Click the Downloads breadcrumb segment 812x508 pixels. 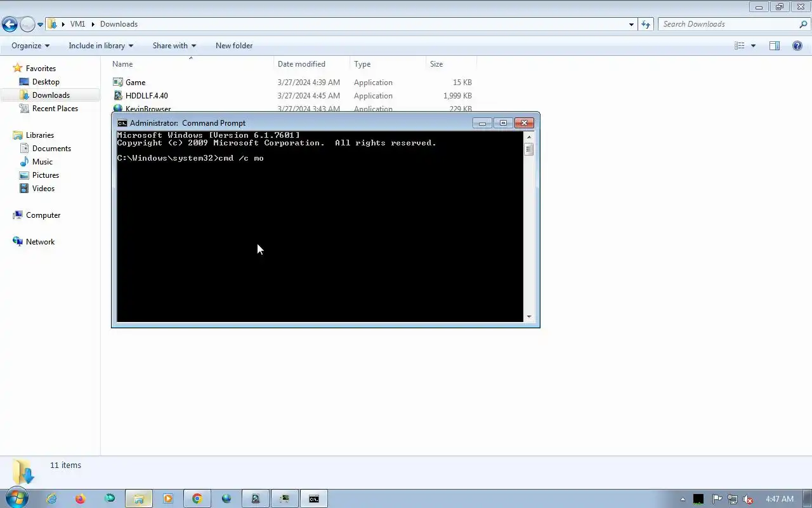[x=119, y=24]
